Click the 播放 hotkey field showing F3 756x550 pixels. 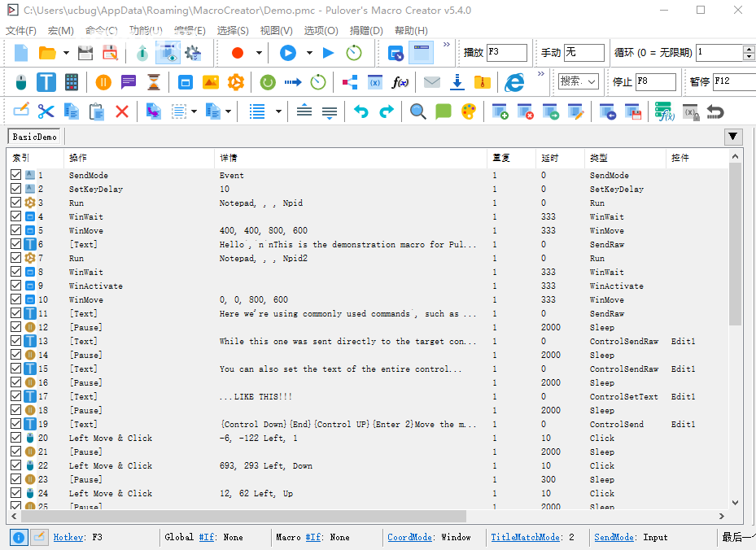click(x=507, y=53)
